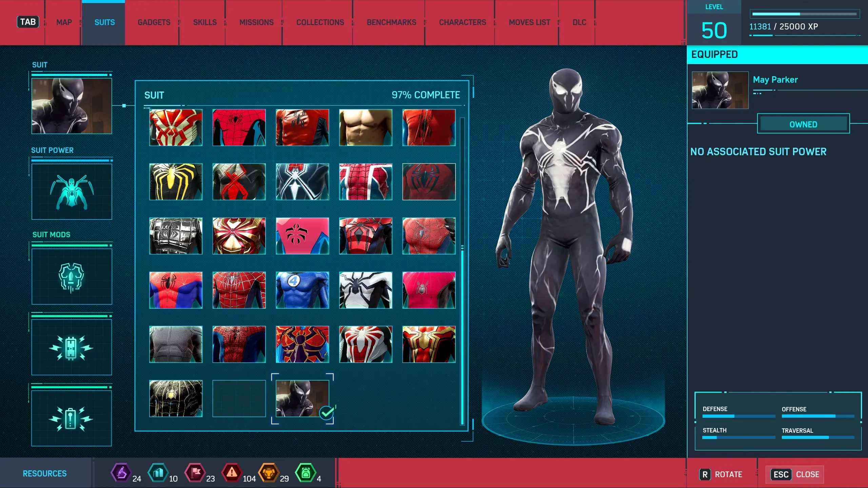868x488 pixels.
Task: Click the Traversal stat bar
Action: coord(818,438)
